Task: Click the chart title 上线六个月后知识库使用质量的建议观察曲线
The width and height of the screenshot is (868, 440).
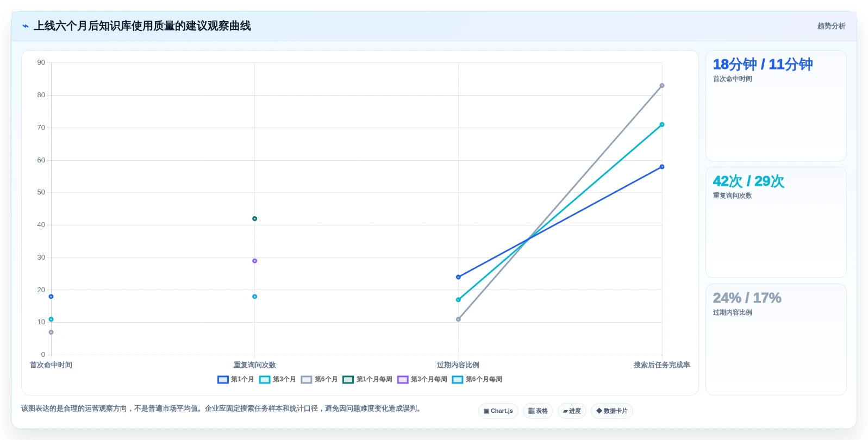Action: tap(142, 26)
